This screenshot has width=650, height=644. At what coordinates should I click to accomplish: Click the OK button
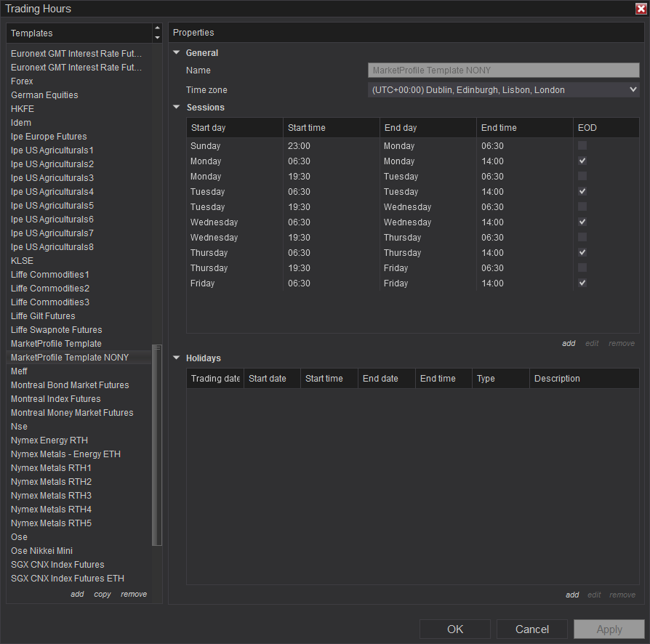click(454, 629)
